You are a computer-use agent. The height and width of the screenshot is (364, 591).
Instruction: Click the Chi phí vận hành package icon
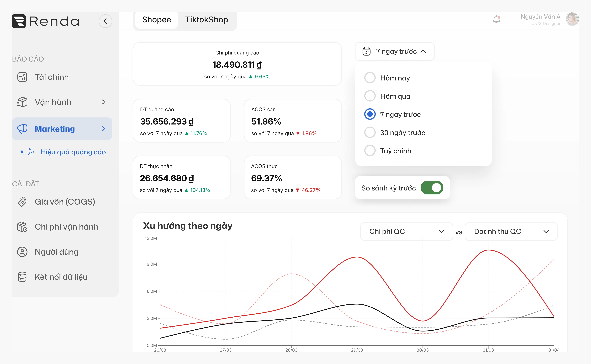[22, 227]
